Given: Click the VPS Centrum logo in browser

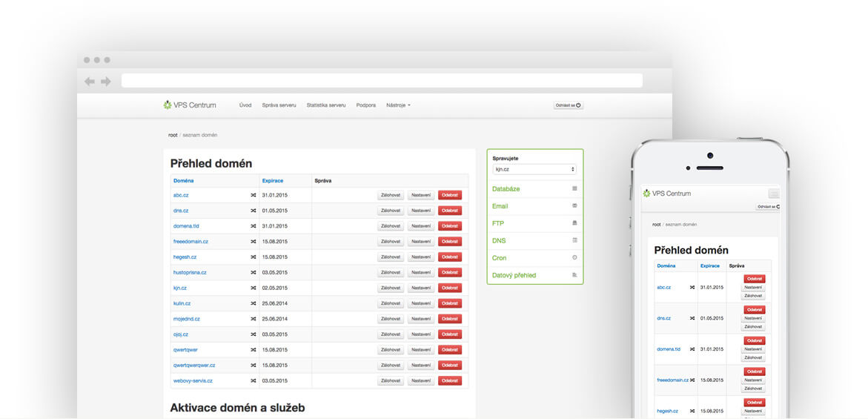Looking at the screenshot, I should point(190,105).
